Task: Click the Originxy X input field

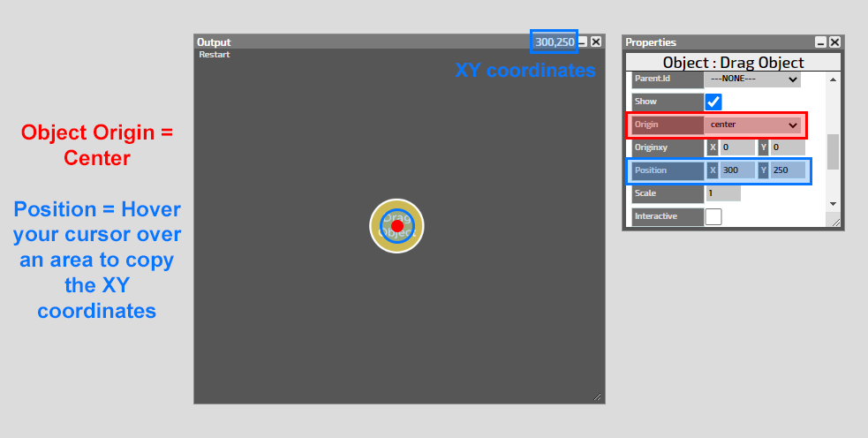Action: point(736,147)
